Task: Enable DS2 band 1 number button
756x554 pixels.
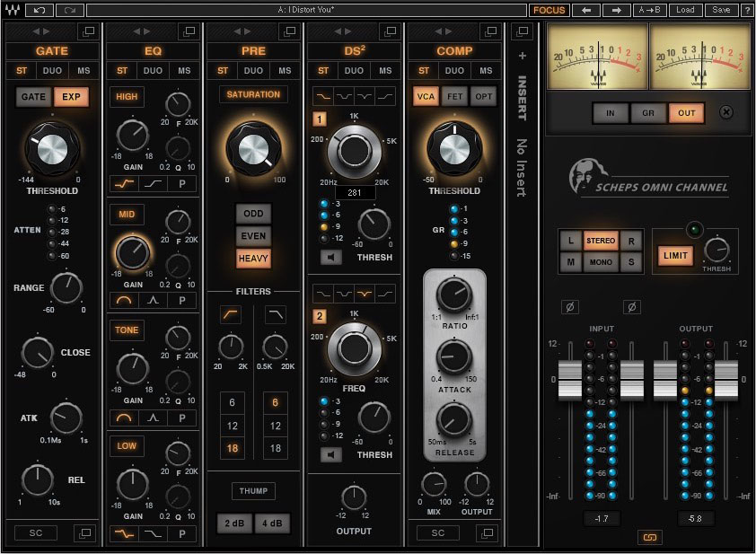Action: [319, 119]
